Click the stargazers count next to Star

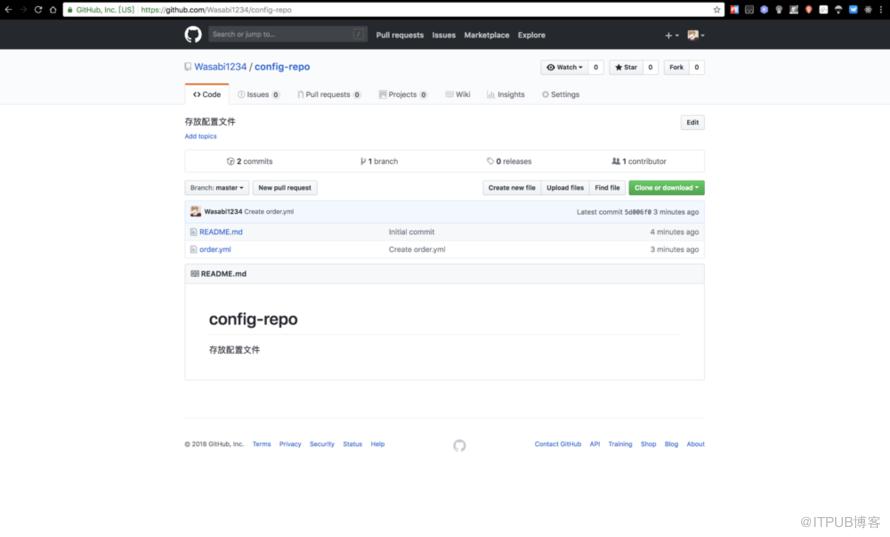[650, 67]
